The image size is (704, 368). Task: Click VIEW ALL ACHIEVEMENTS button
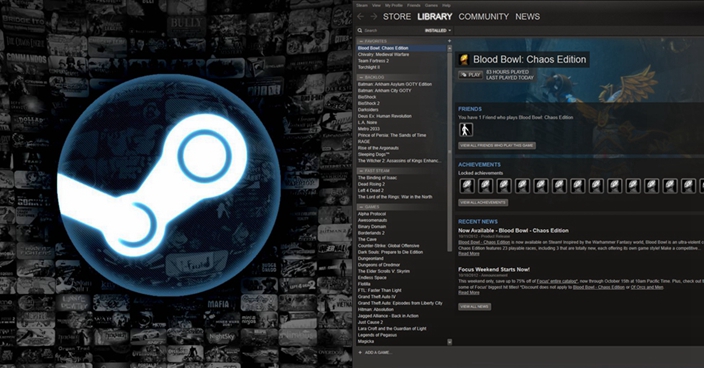click(483, 202)
